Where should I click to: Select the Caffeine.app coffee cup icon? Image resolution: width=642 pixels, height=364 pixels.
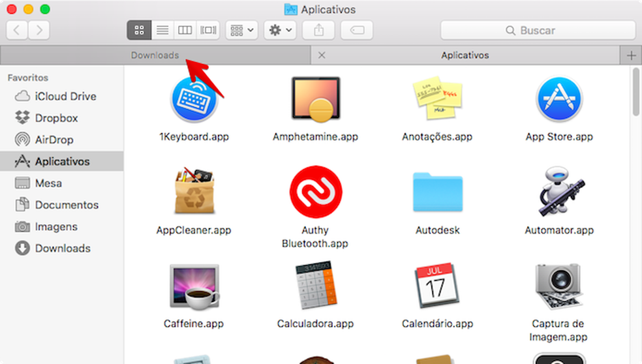pos(194,286)
